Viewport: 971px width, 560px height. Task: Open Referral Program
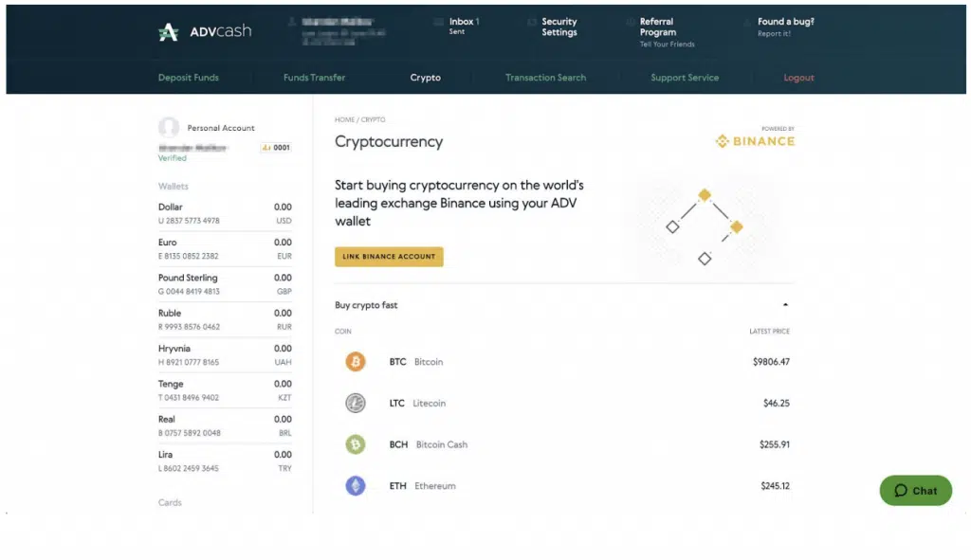point(658,27)
